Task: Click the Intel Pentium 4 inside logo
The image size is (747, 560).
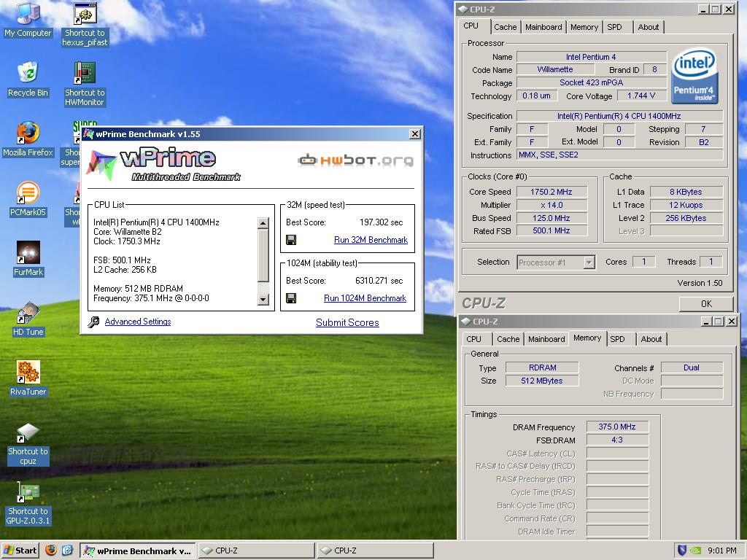Action: pos(694,76)
